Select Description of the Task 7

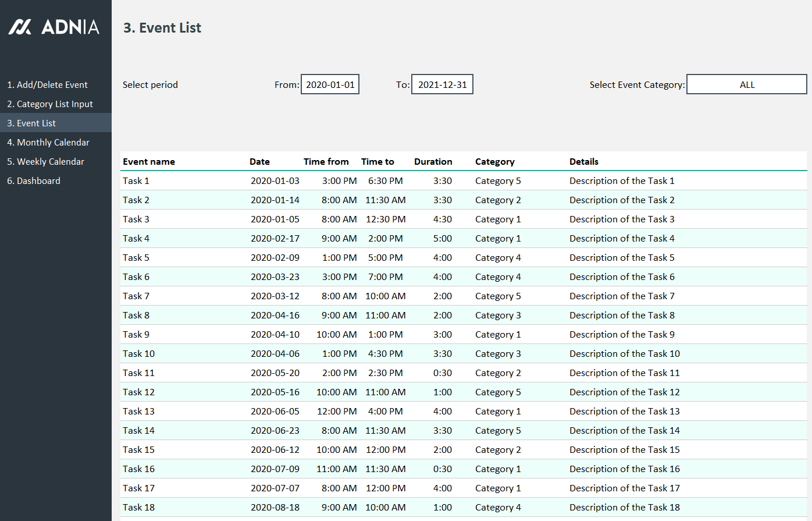(x=622, y=296)
